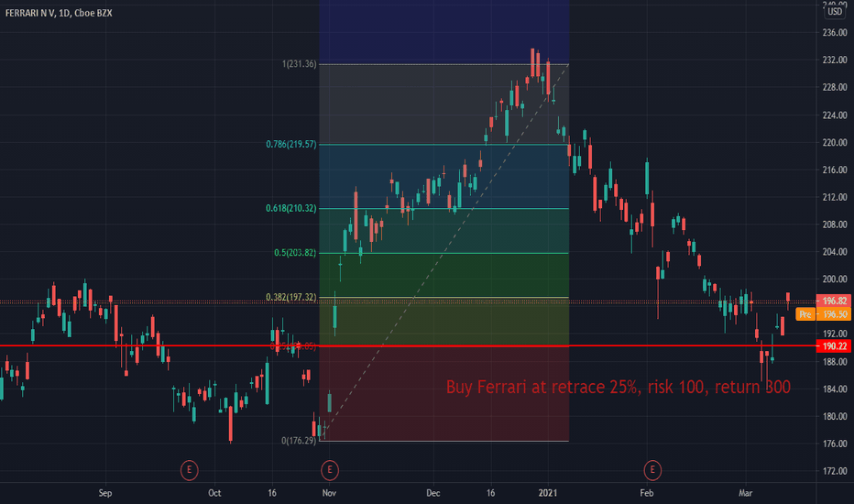Select the 1(231.36) Fibonacci level label
The height and width of the screenshot is (504, 854).
[x=299, y=64]
